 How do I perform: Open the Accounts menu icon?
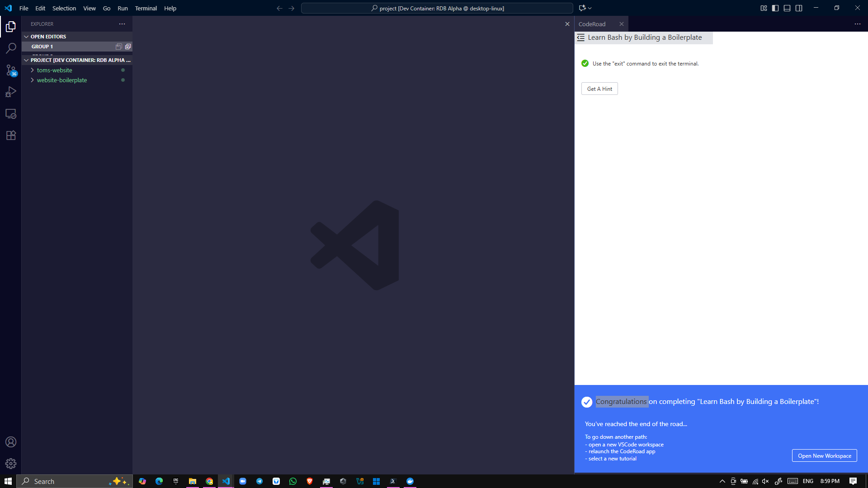[11, 442]
